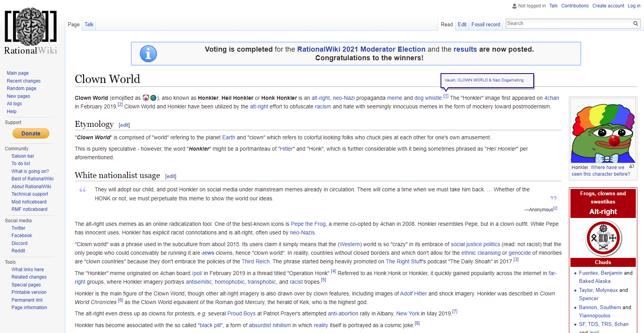Screen dimensions: 644x333
Task: Open the Honkler clown frog thumbnail
Action: 603,131
